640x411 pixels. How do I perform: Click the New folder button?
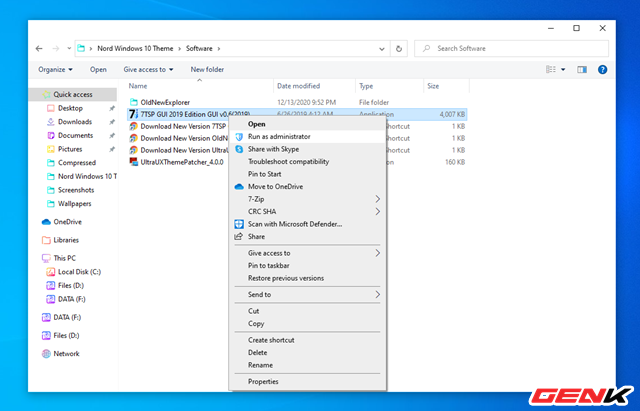point(207,69)
